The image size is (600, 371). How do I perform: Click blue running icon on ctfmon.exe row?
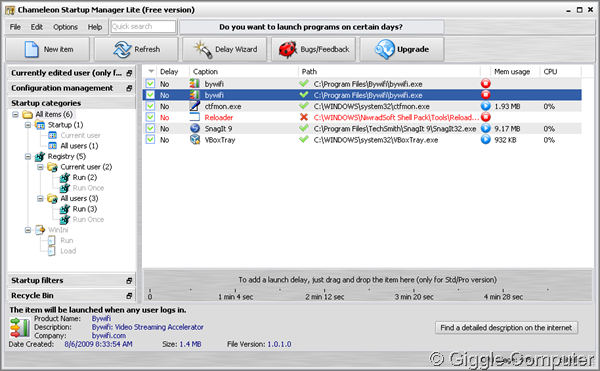(x=486, y=106)
